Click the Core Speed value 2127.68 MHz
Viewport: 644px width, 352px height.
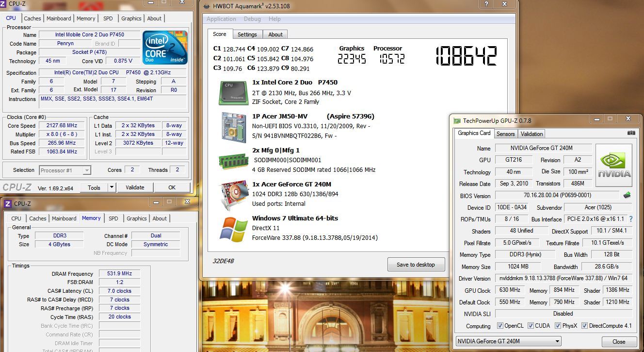click(62, 126)
